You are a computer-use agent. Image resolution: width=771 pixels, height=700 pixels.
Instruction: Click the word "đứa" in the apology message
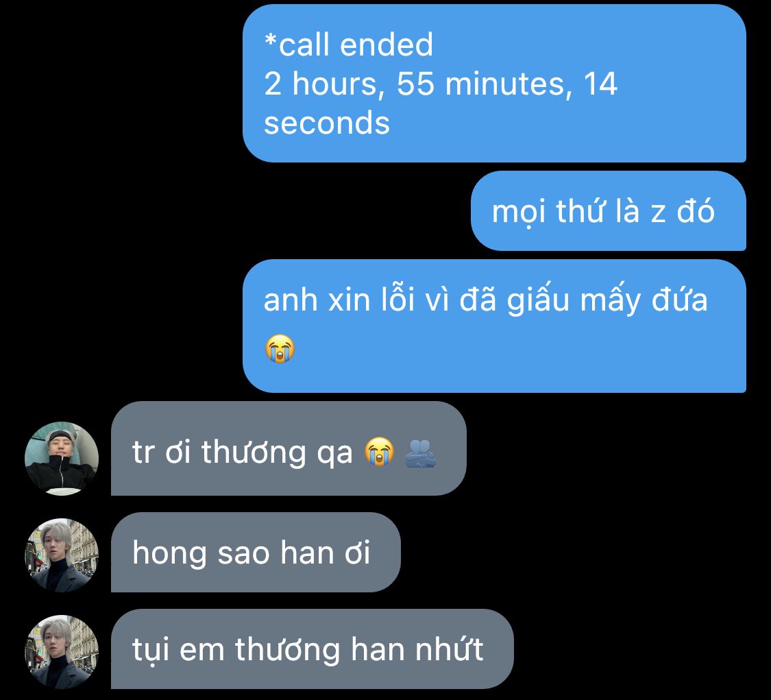(680, 299)
